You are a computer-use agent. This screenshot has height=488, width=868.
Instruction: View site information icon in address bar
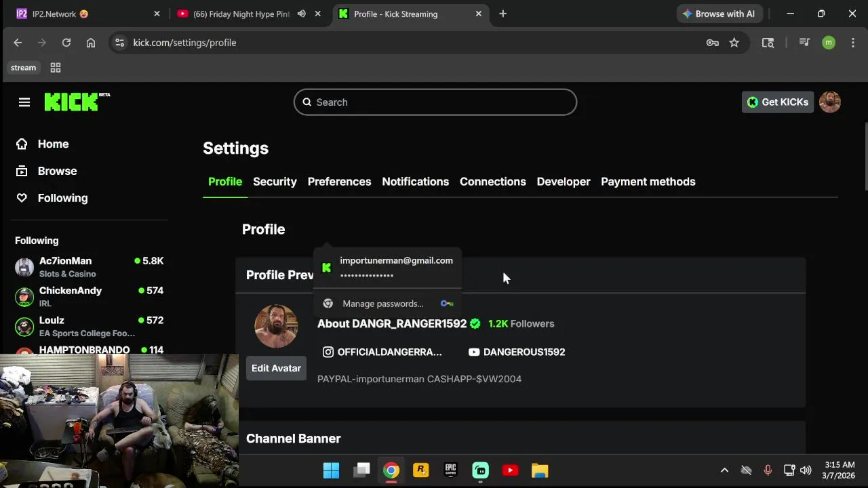pos(119,43)
